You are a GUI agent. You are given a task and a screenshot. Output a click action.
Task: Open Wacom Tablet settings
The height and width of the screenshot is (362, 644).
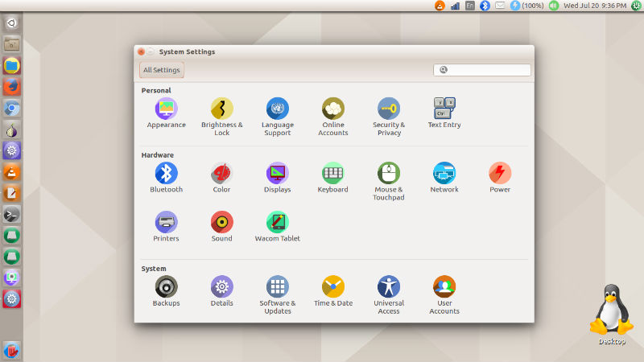point(278,227)
